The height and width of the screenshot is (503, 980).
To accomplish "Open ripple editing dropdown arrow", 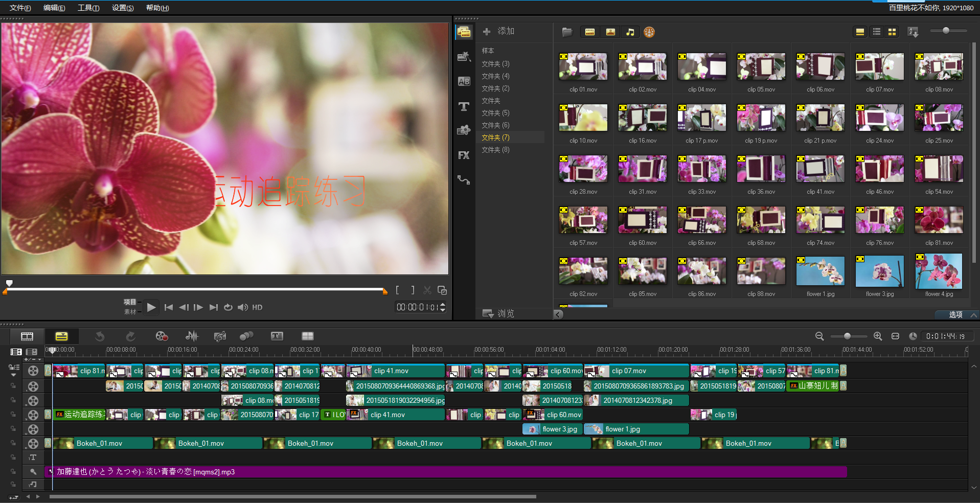I will (13, 375).
